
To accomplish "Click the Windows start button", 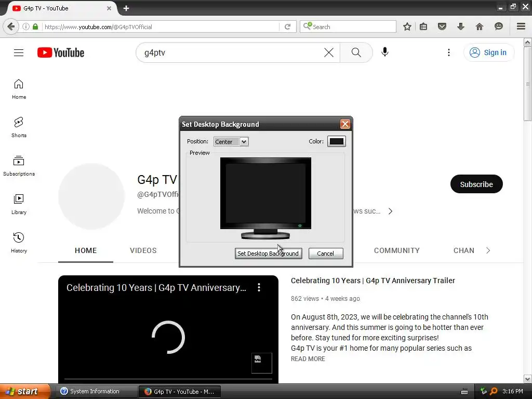I will point(25,391).
